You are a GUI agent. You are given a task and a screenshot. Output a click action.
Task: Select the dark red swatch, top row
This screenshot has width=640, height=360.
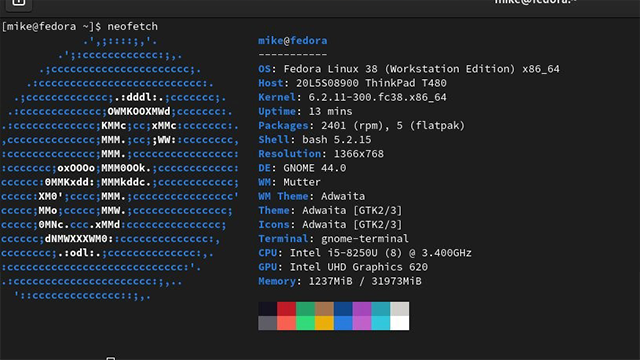(287, 309)
